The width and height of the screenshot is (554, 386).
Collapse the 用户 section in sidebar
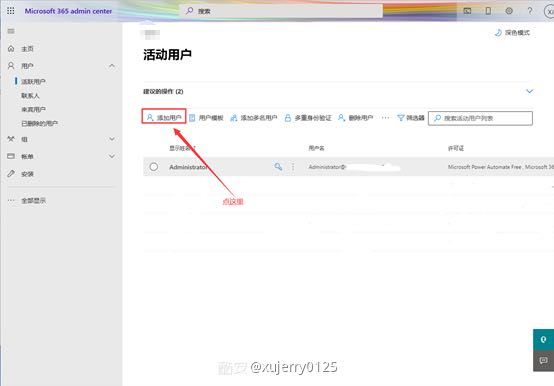point(112,66)
